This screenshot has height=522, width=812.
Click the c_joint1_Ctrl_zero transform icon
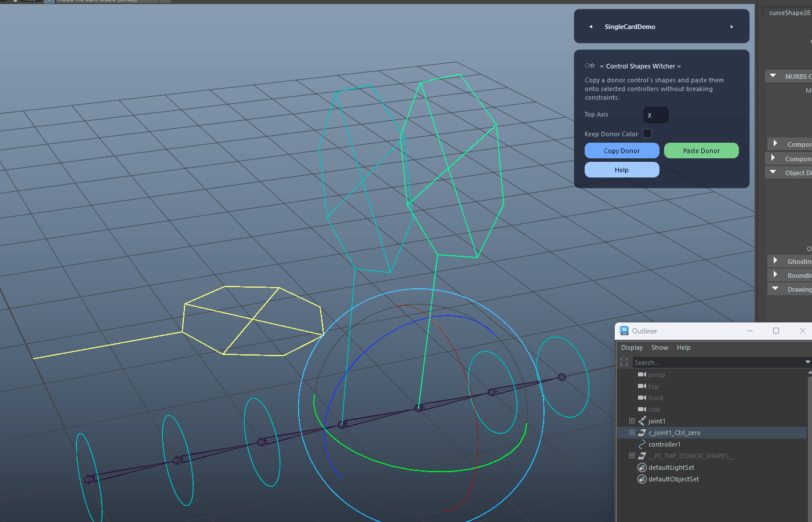pos(642,433)
